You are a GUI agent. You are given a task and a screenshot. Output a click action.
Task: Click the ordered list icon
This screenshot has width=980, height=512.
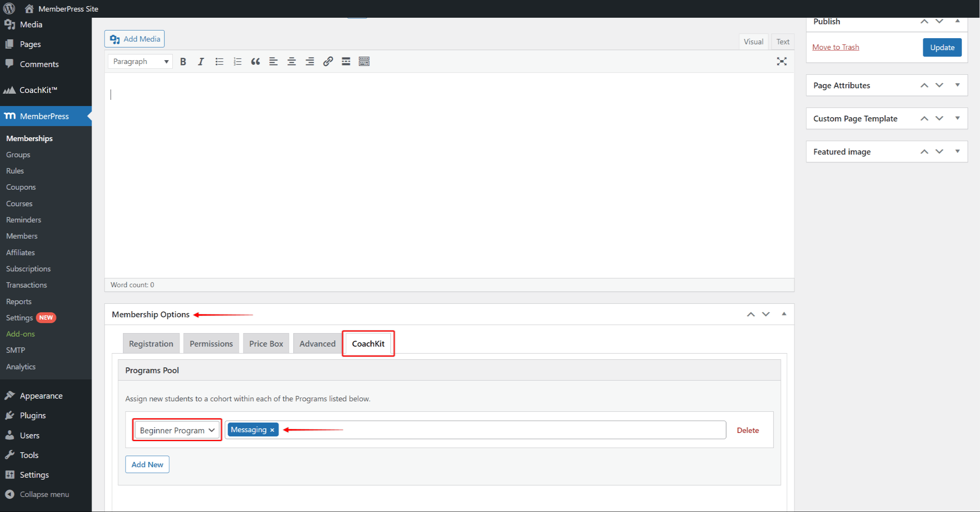click(237, 62)
